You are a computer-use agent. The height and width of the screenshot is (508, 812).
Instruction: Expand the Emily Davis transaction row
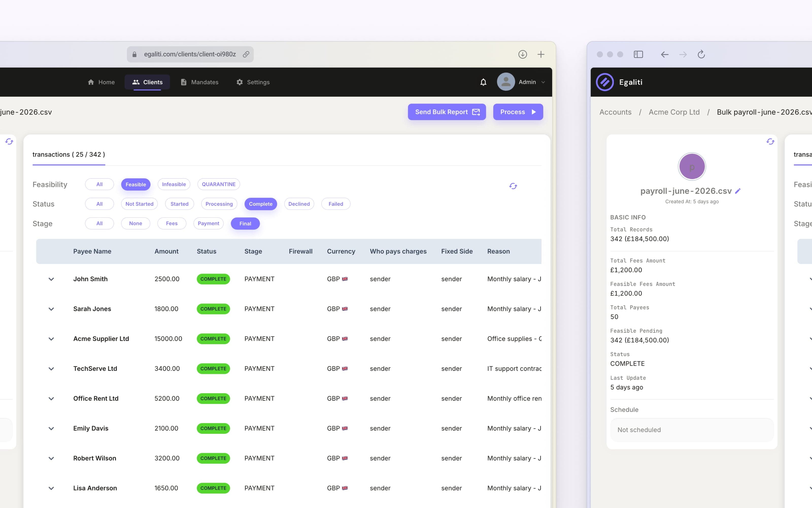click(x=51, y=429)
